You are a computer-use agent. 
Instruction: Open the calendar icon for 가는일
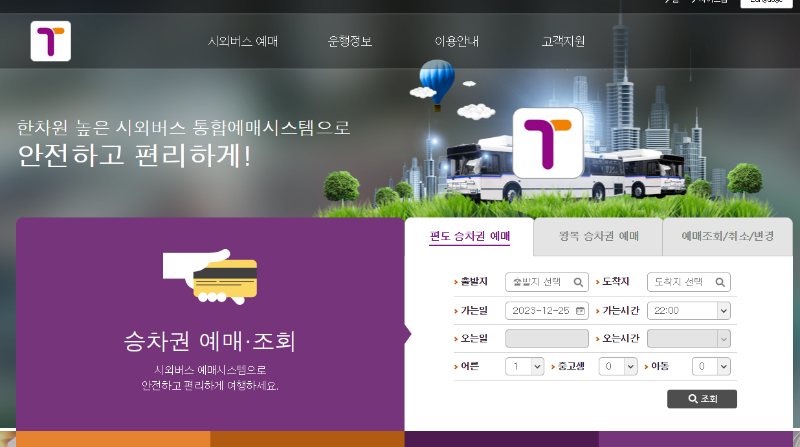(x=580, y=311)
